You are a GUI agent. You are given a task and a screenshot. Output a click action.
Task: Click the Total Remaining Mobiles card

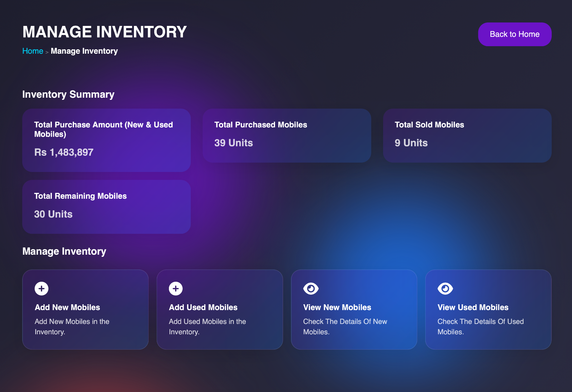pyautogui.click(x=106, y=207)
